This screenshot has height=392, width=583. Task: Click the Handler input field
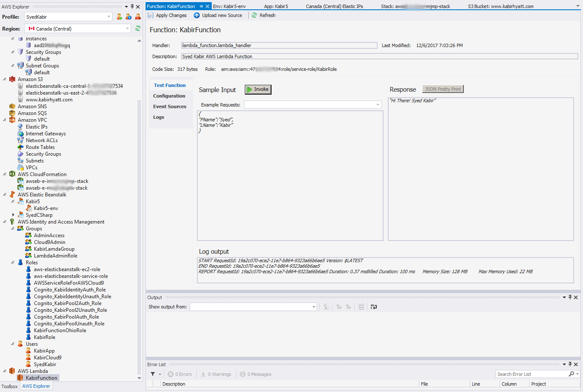coord(279,45)
